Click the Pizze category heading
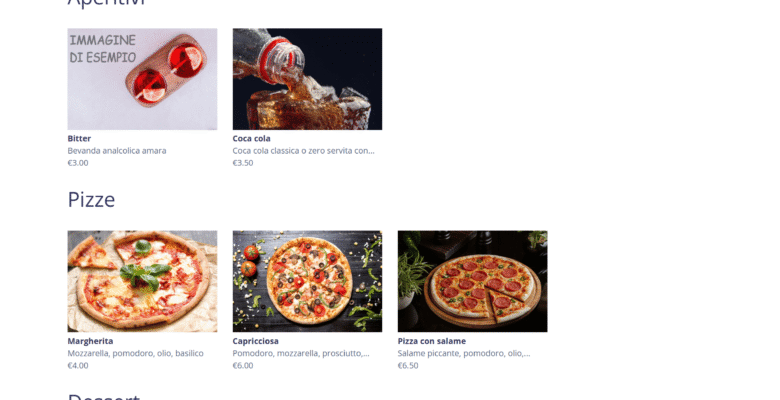Screen dimensions: 780x400 pyautogui.click(x=92, y=200)
